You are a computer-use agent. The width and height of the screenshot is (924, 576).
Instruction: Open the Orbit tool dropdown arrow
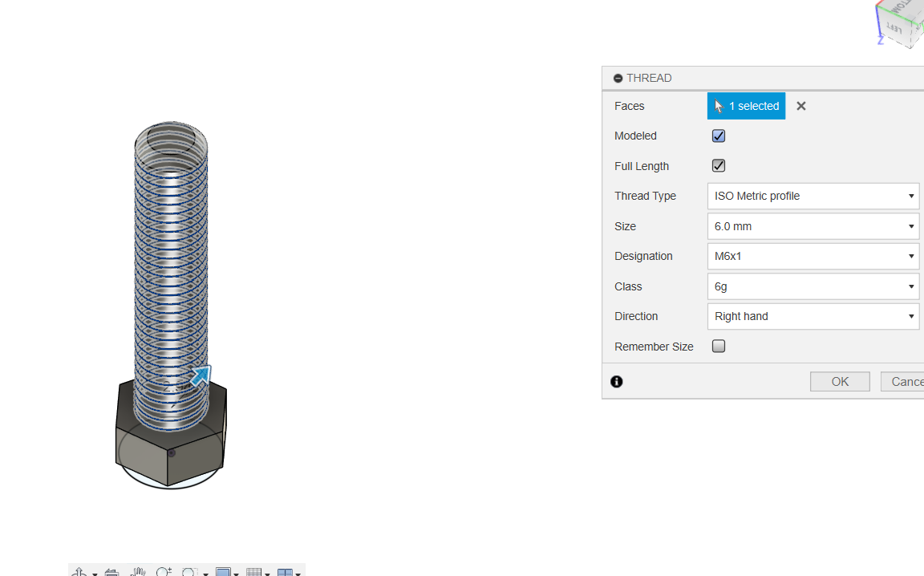pos(95,574)
